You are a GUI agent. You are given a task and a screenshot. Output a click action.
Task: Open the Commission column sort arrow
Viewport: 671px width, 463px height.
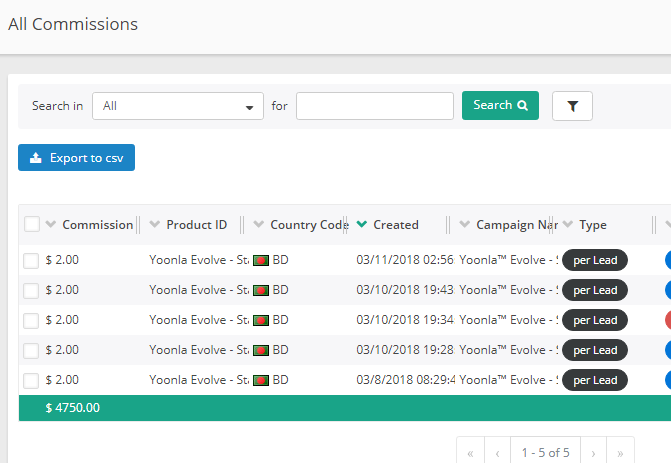tap(51, 225)
